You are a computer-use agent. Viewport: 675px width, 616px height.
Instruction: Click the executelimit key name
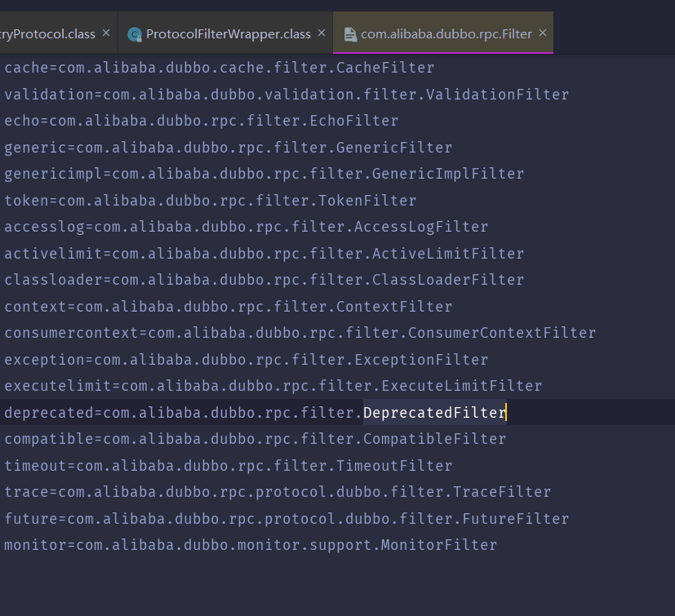58,386
